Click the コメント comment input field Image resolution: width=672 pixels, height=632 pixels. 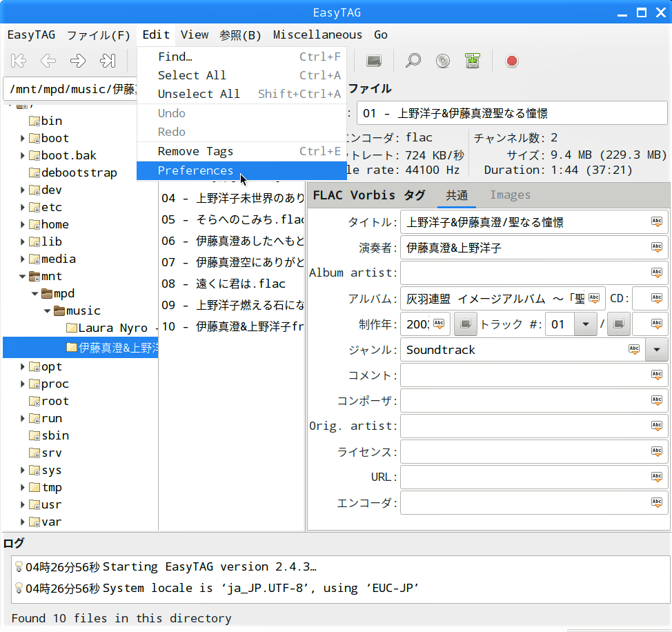pos(534,375)
